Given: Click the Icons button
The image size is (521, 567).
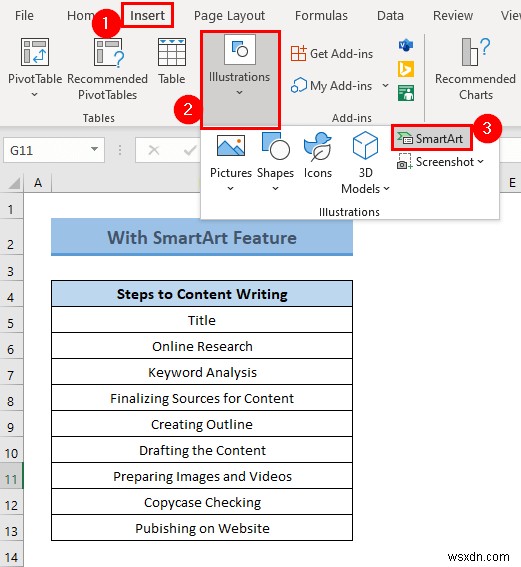Looking at the screenshot, I should point(317,155).
